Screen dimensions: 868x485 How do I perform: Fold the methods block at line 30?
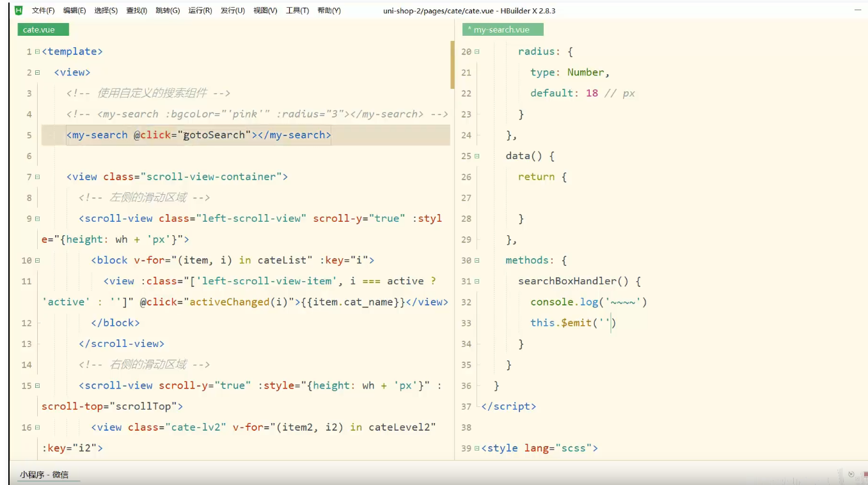[477, 261]
